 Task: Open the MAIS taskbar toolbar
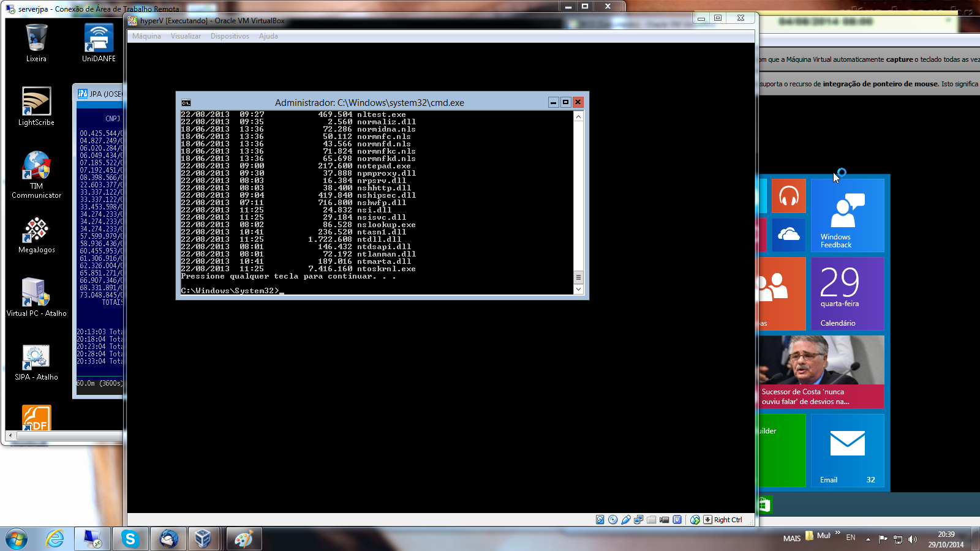(792, 539)
